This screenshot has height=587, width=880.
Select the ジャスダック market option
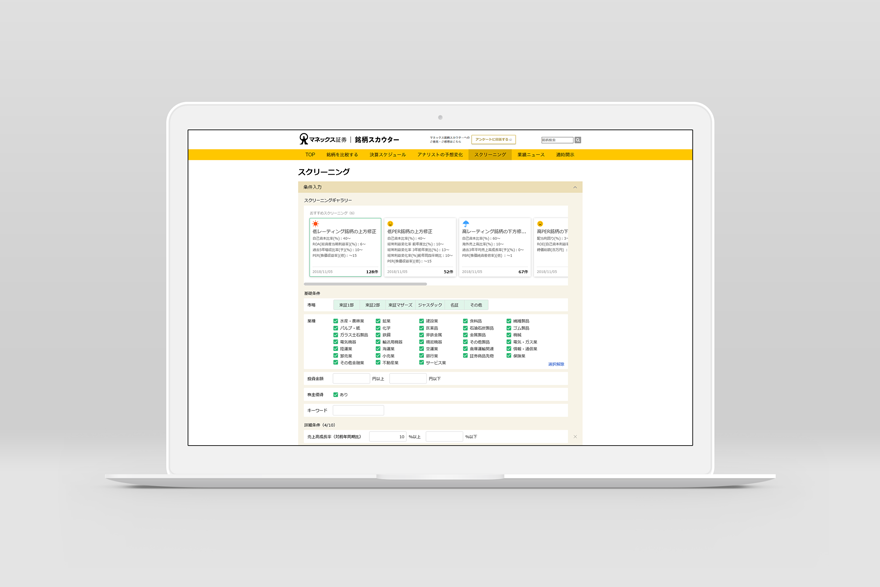[430, 305]
